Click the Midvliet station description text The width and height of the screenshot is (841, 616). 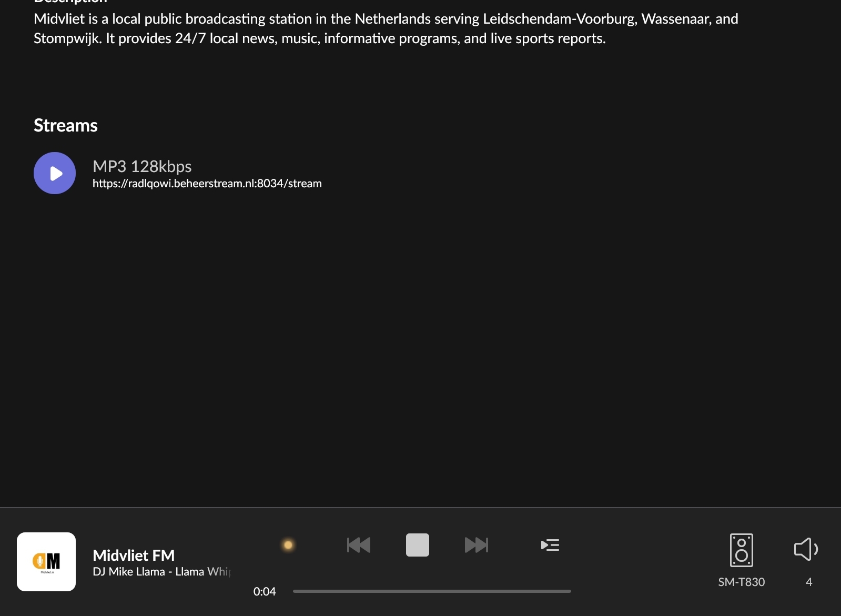(x=386, y=28)
